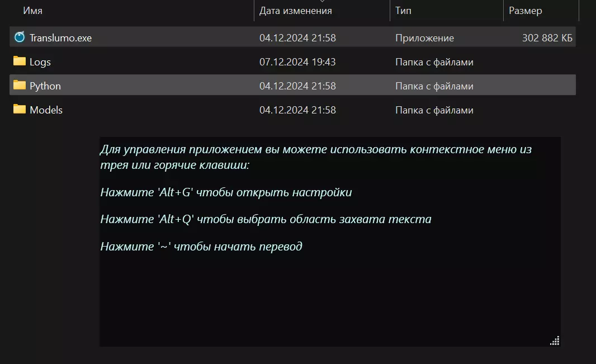Click the Translumo.exe application icon
This screenshot has width=596, height=364.
20,37
